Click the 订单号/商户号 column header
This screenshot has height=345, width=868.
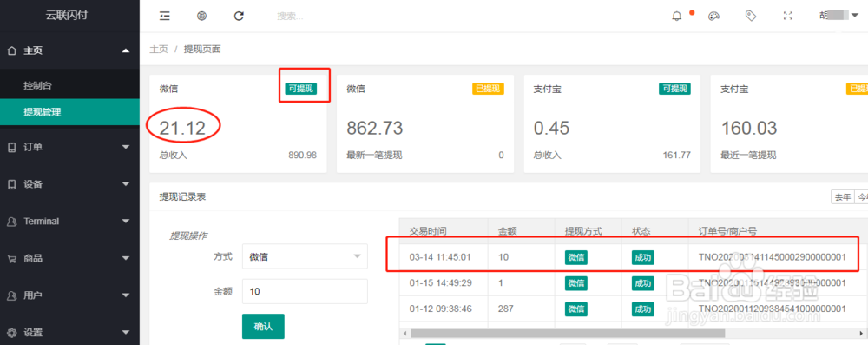pos(728,231)
